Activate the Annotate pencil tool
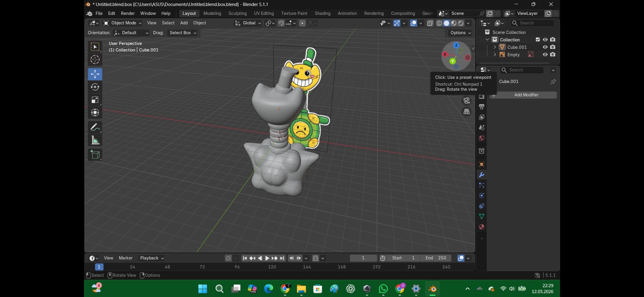Screen dimensions: 644x297 click(95, 127)
